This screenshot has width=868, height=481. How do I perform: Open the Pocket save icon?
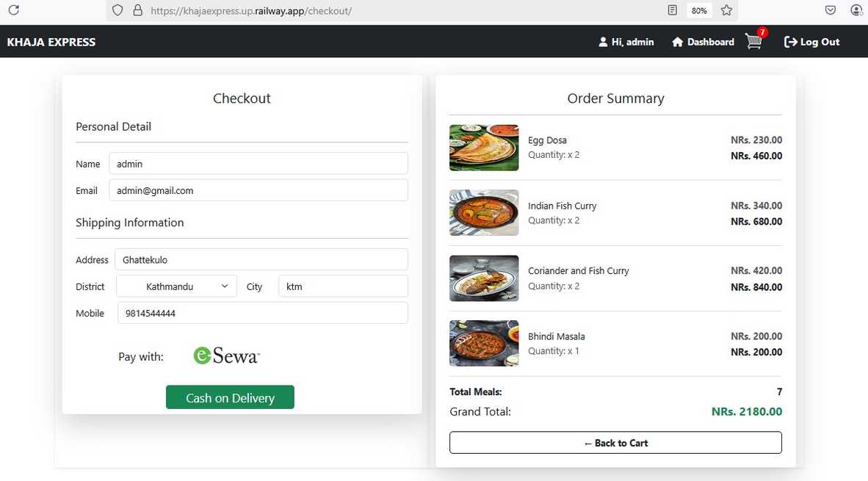[x=831, y=10]
